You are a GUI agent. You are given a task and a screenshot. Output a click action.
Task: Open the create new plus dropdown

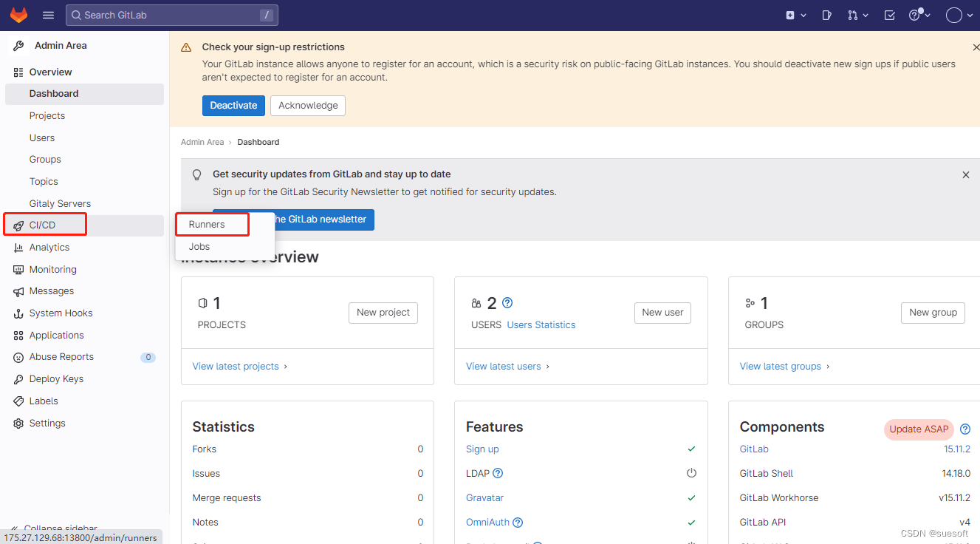pos(795,15)
